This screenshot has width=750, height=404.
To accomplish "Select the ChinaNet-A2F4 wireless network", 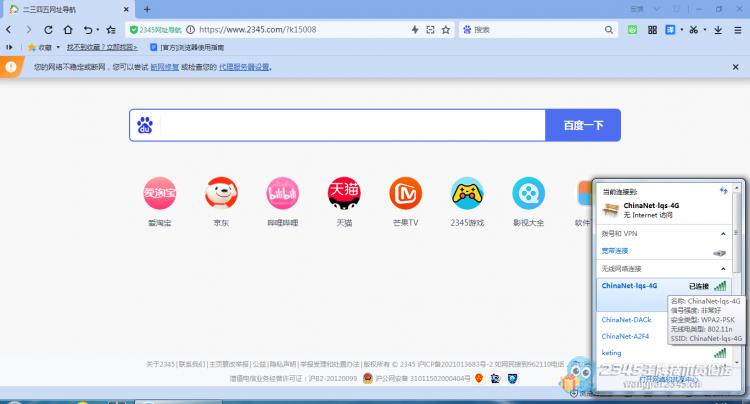I will [625, 336].
